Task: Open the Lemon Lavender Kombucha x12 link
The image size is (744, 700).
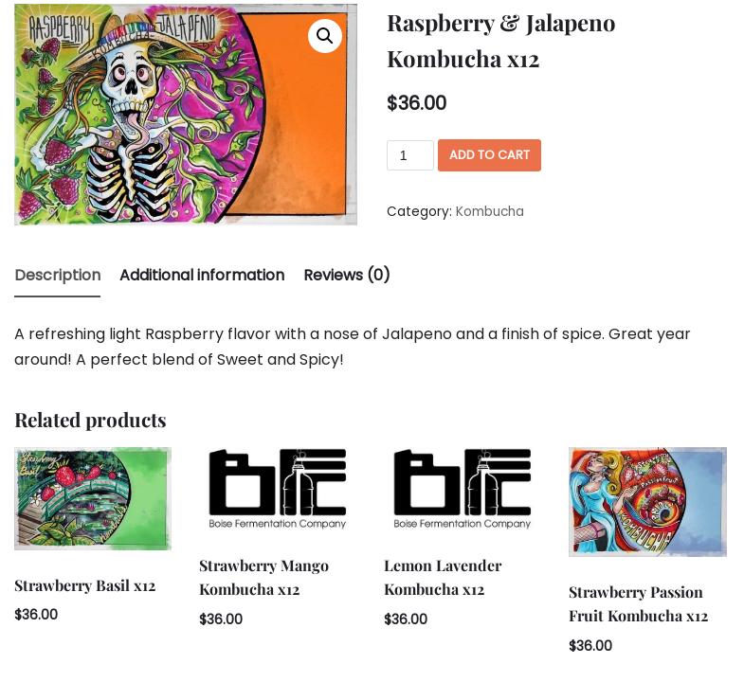Action: point(443,577)
